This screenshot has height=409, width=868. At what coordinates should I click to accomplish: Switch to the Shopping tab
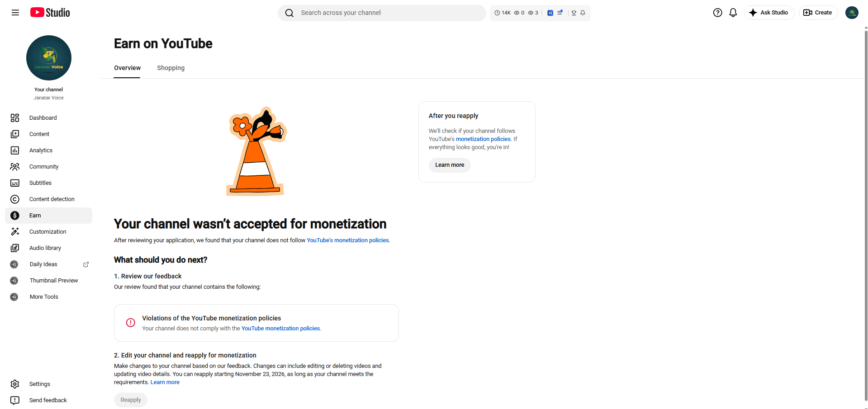pyautogui.click(x=171, y=68)
